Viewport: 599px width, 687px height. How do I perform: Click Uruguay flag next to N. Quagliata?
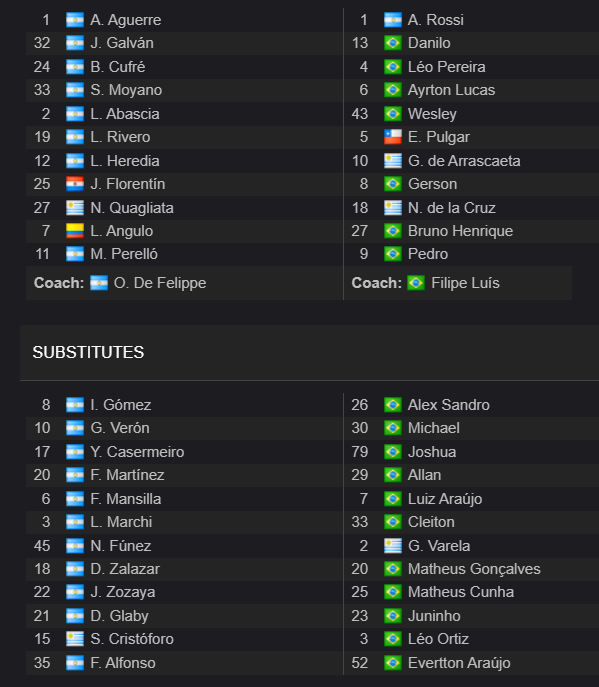coord(75,208)
